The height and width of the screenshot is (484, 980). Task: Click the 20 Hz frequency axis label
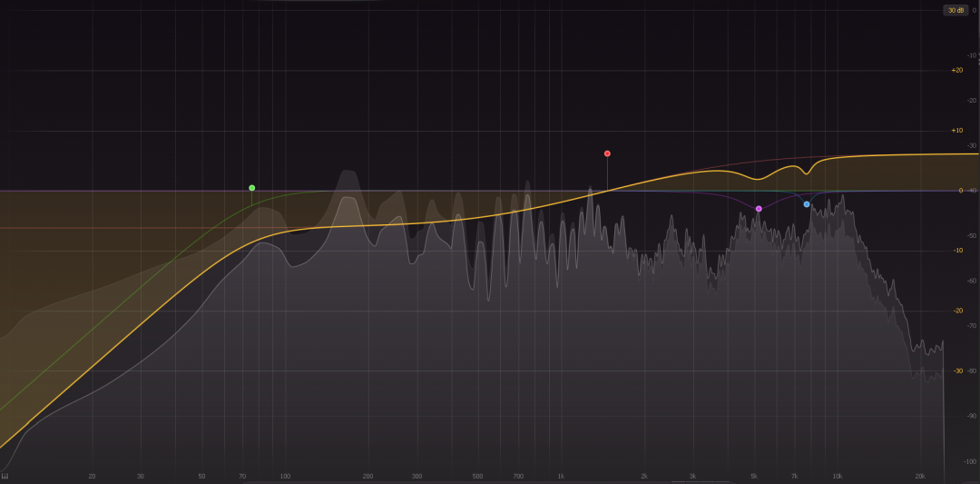click(x=92, y=477)
